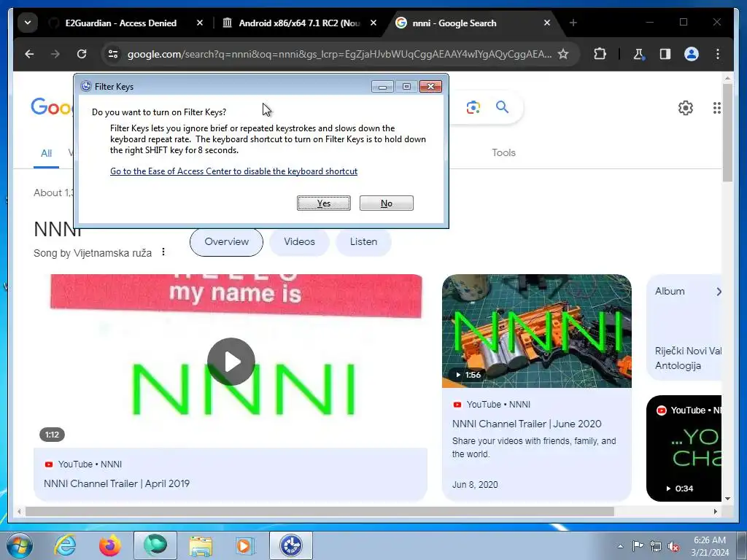The image size is (747, 560).
Task: Reload the Google search page
Action: 82,54
